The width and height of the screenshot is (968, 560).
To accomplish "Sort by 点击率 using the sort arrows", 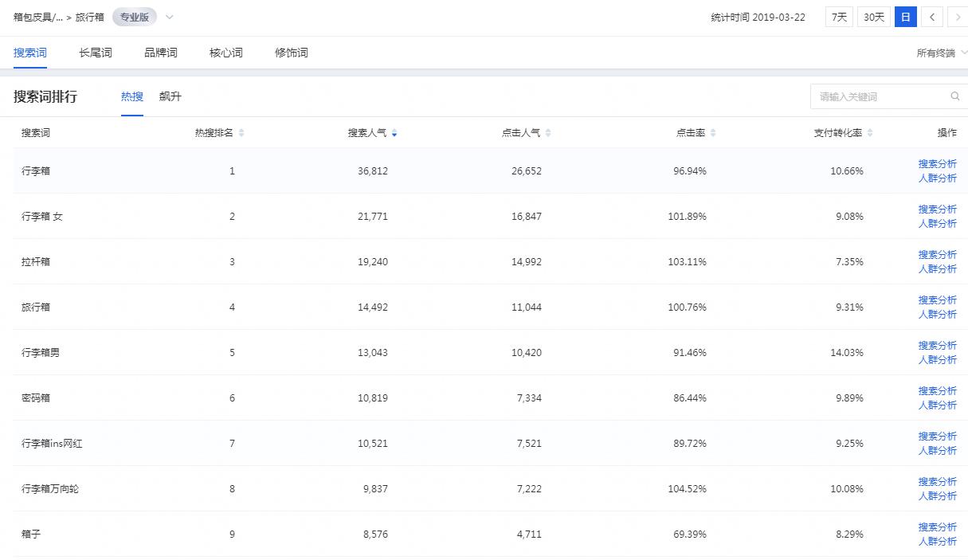I will pos(711,133).
